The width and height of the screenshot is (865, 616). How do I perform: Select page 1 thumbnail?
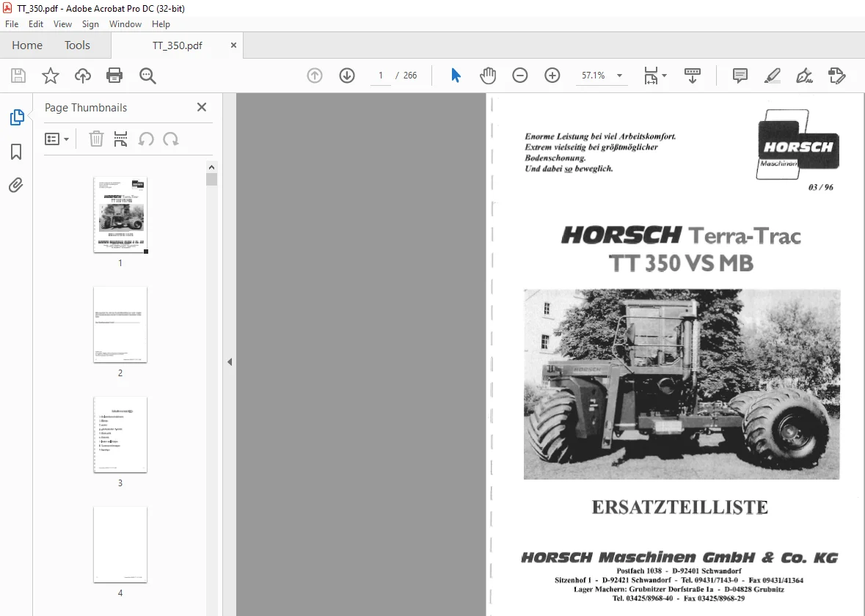coord(120,215)
